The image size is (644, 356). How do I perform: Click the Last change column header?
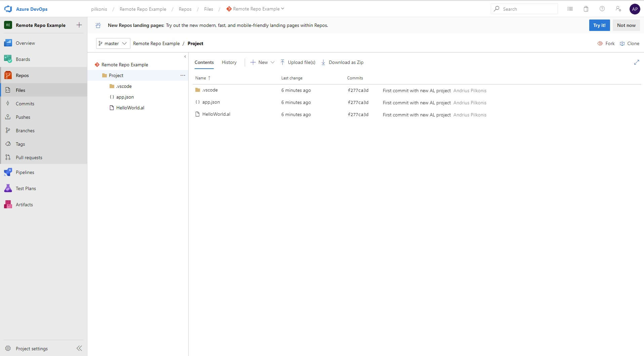tap(292, 78)
